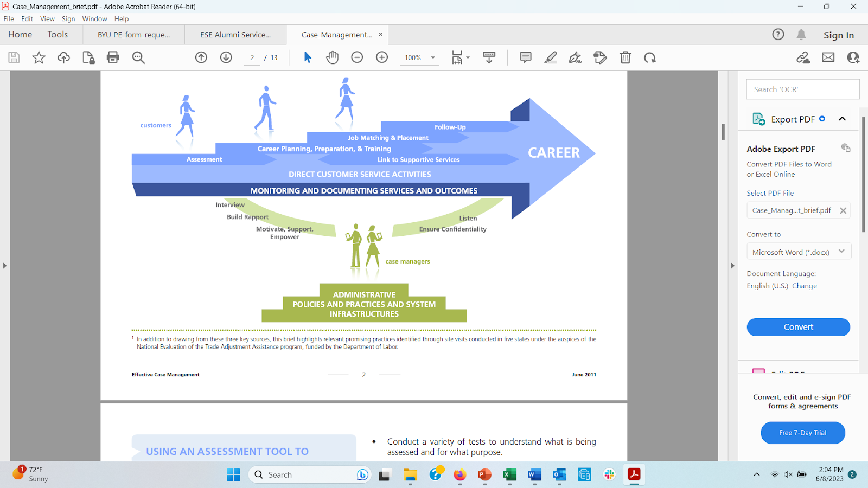Viewport: 868px width, 488px height.
Task: Click the add people share icon
Action: (853, 57)
